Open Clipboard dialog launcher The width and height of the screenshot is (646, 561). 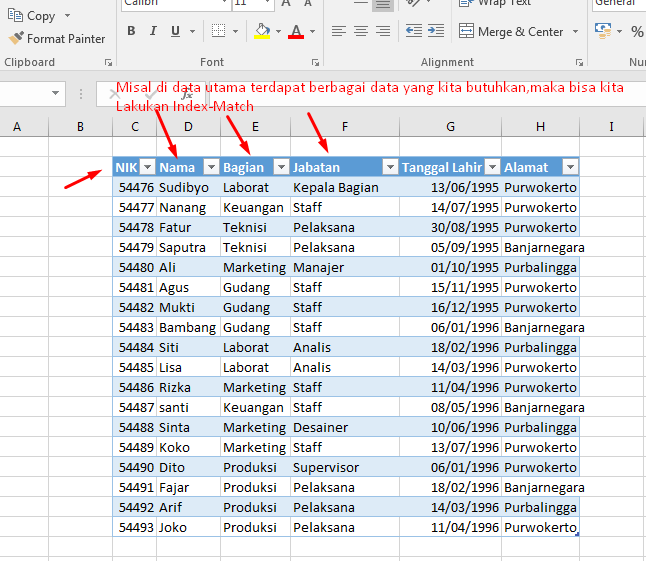108,63
